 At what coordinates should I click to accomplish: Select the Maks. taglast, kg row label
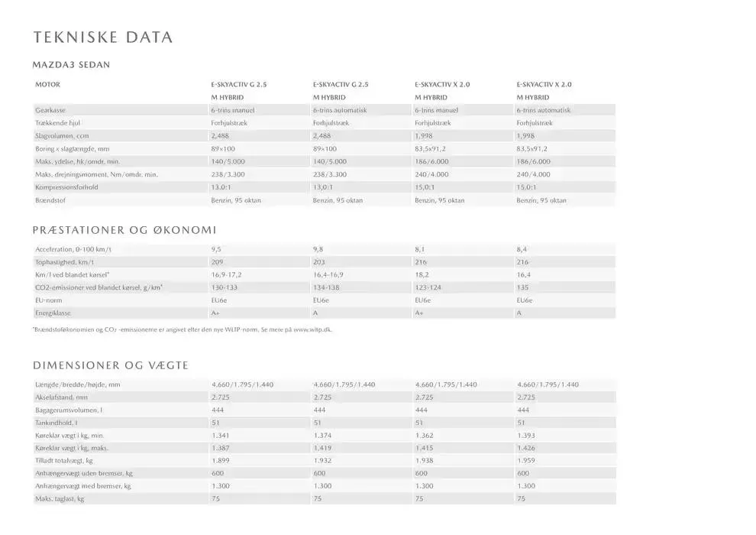[x=60, y=499]
